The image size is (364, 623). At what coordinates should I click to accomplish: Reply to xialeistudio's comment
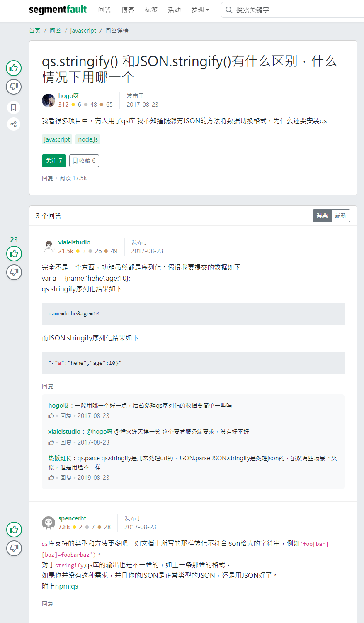pyautogui.click(x=66, y=442)
